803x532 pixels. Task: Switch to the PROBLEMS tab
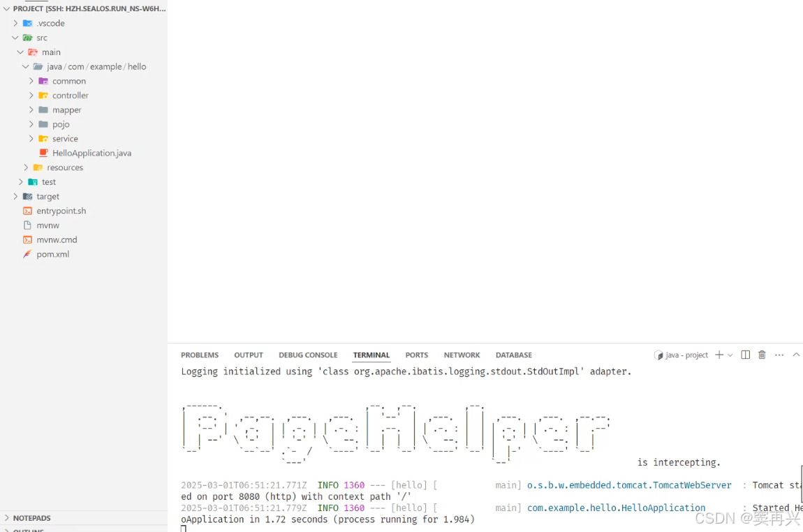200,355
